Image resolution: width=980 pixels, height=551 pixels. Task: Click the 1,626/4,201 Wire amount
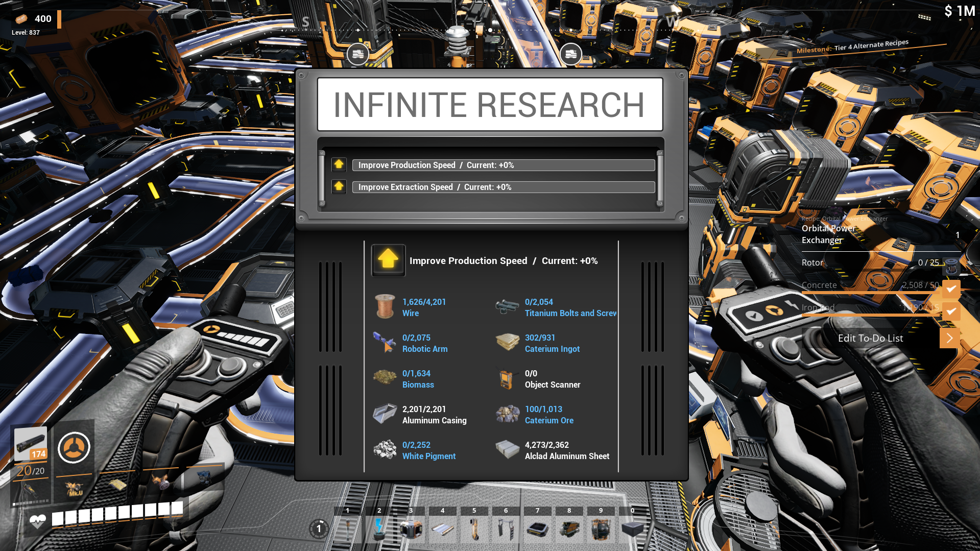[424, 302]
